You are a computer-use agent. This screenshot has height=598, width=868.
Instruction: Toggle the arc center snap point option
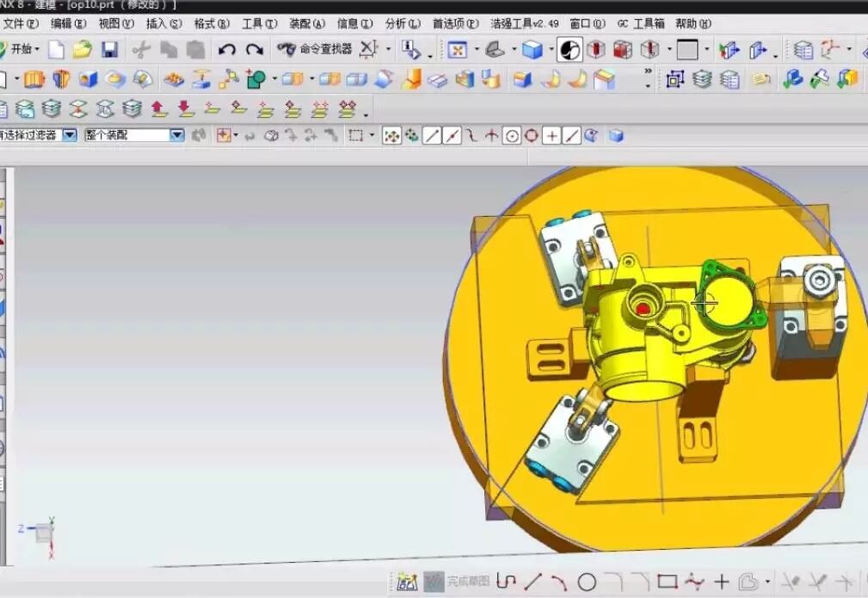pos(512,136)
